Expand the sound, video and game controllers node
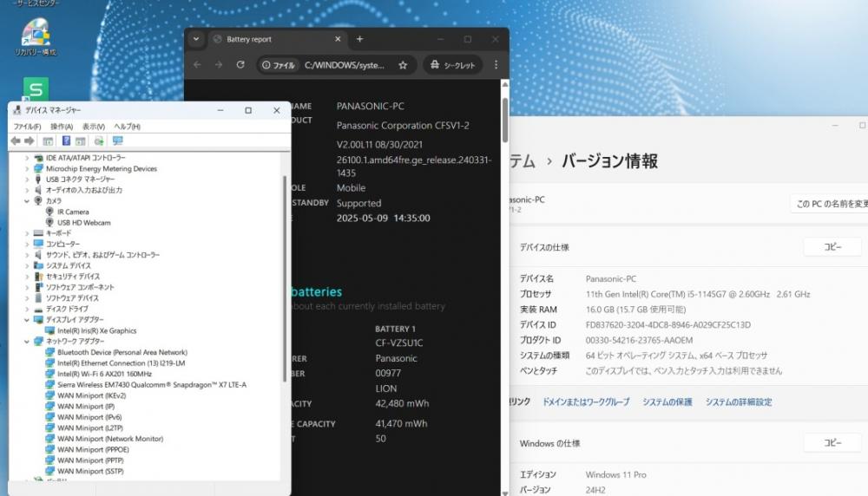 pyautogui.click(x=27, y=255)
